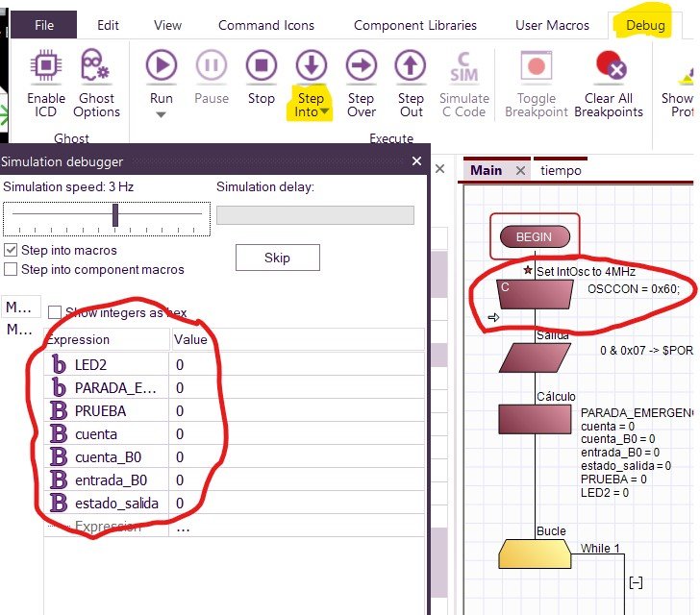
Task: Open the Step Into dropdown arrow
Action: click(x=325, y=111)
